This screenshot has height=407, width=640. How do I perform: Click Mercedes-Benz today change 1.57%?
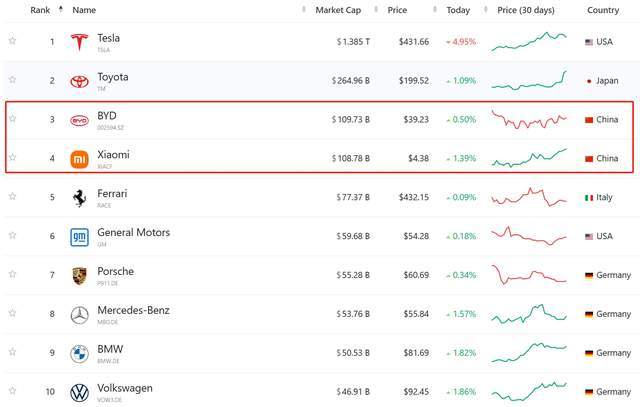461,314
